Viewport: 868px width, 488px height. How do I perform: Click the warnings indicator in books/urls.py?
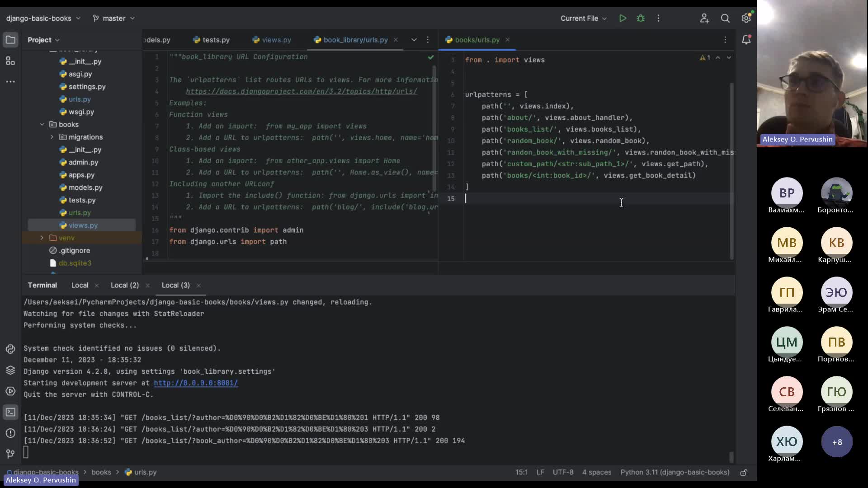click(x=705, y=58)
